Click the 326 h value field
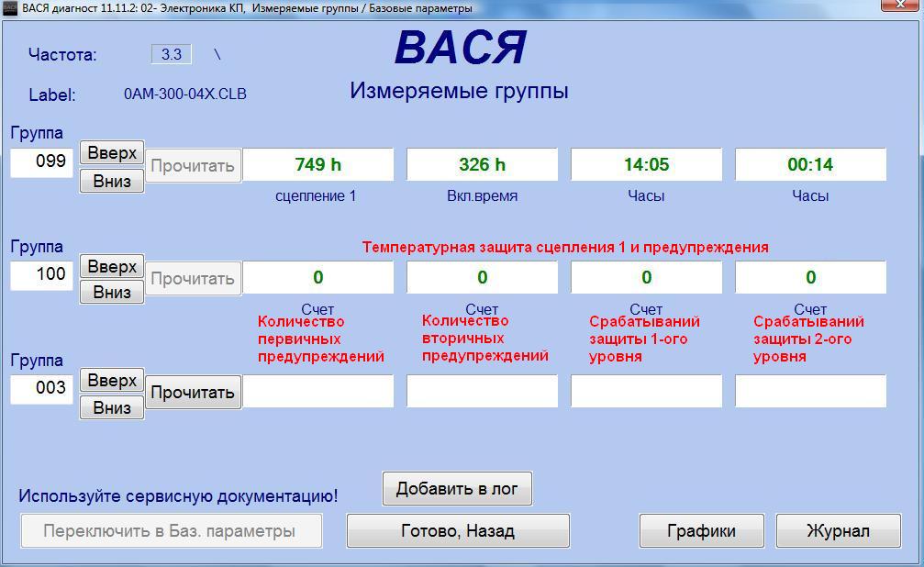924x567 pixels. tap(482, 164)
